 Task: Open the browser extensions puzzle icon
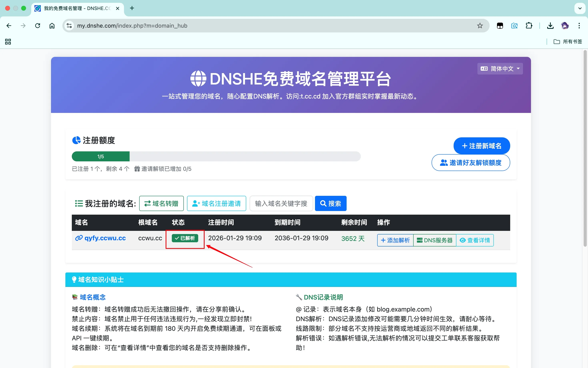529,26
